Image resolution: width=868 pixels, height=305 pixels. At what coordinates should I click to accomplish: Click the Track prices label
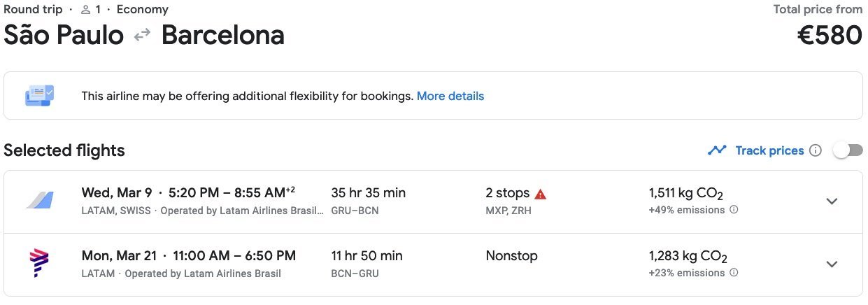coord(769,150)
